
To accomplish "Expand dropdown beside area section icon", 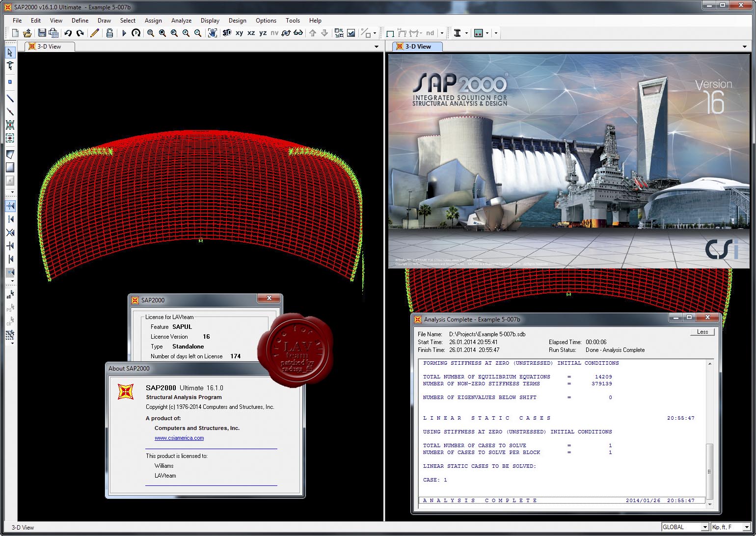I will pos(487,33).
